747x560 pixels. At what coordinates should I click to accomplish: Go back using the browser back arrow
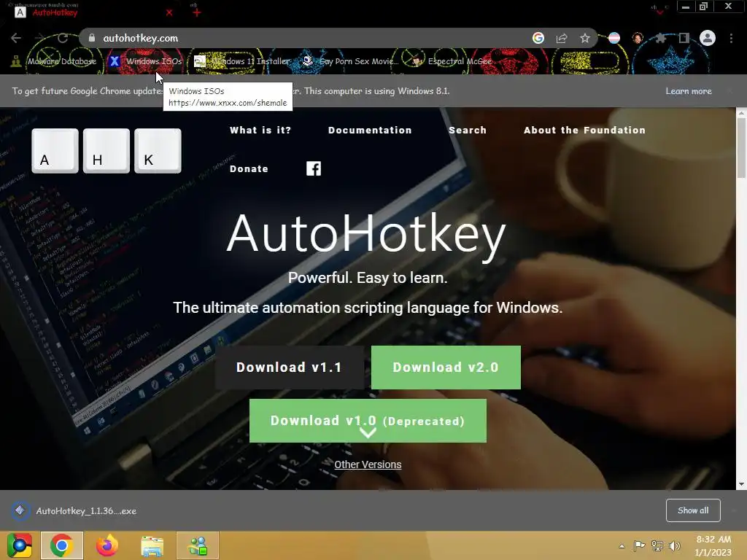click(x=16, y=38)
